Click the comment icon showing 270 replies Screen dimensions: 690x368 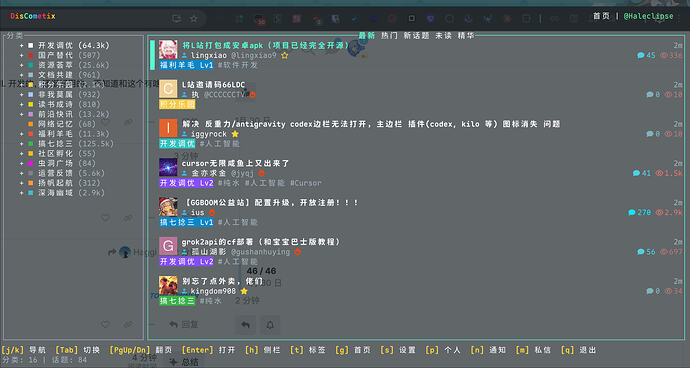pos(632,213)
